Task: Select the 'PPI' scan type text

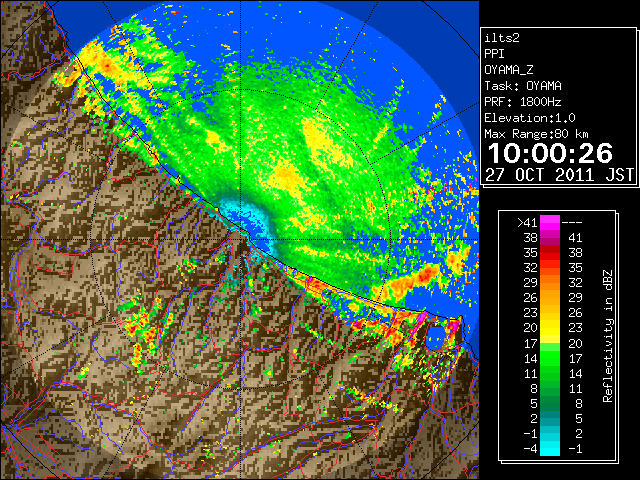Action: 494,54
